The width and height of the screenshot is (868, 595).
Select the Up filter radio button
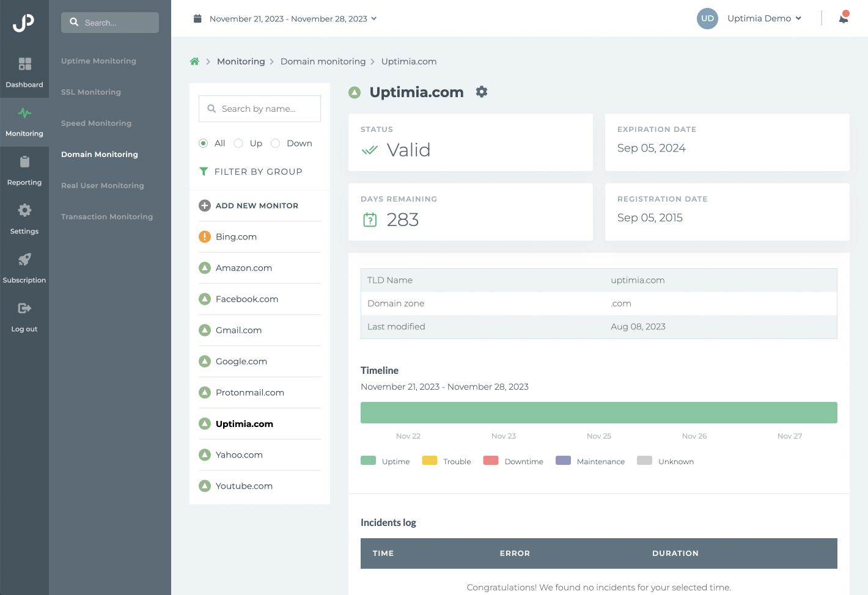238,143
